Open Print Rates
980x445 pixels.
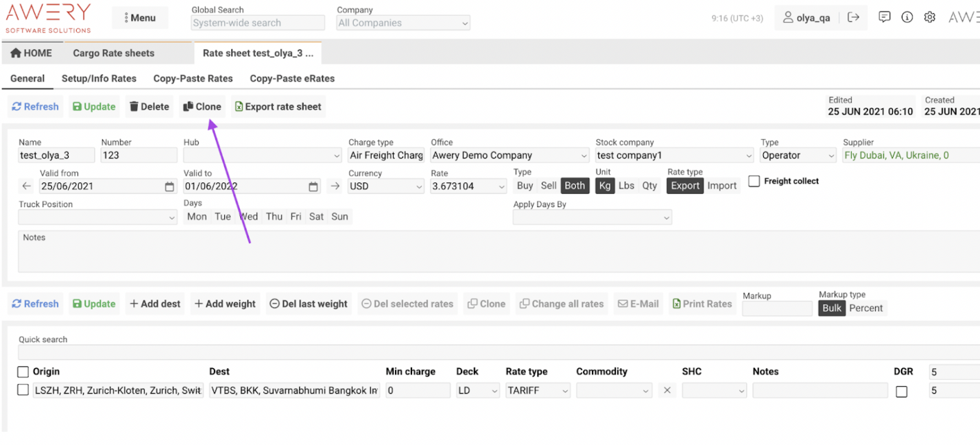[702, 303]
